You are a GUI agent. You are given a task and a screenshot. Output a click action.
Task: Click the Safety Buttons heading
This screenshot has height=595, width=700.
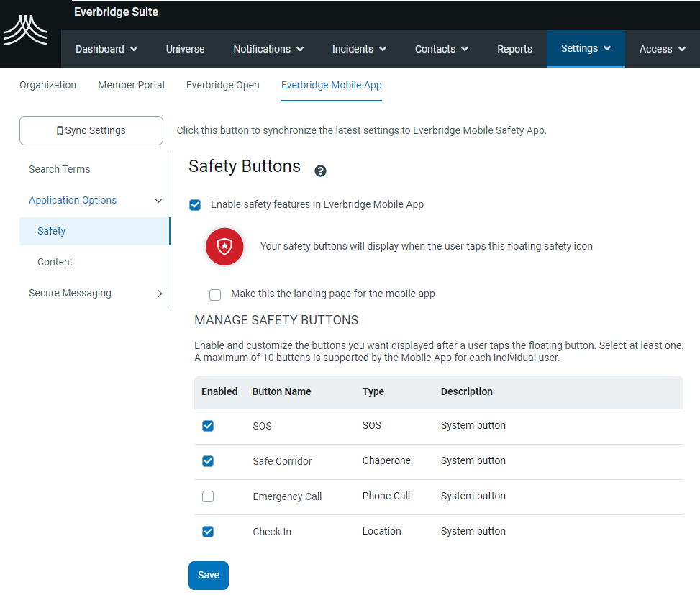click(245, 166)
